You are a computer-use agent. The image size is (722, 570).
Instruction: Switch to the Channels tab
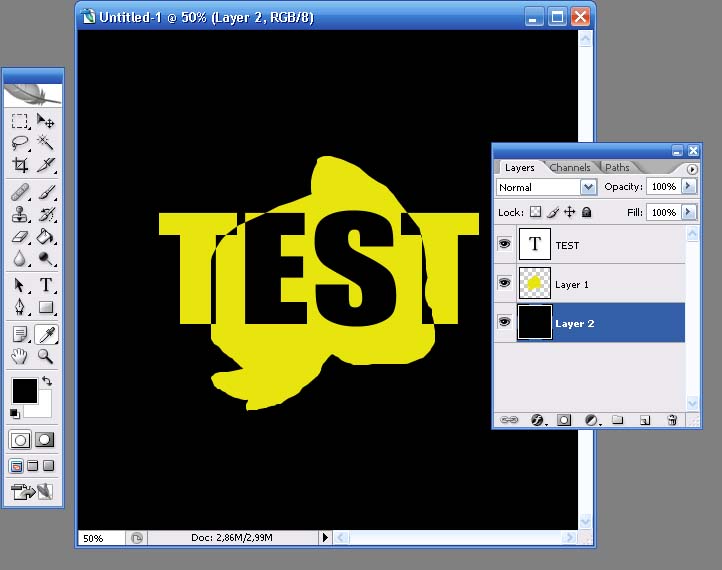pos(570,168)
